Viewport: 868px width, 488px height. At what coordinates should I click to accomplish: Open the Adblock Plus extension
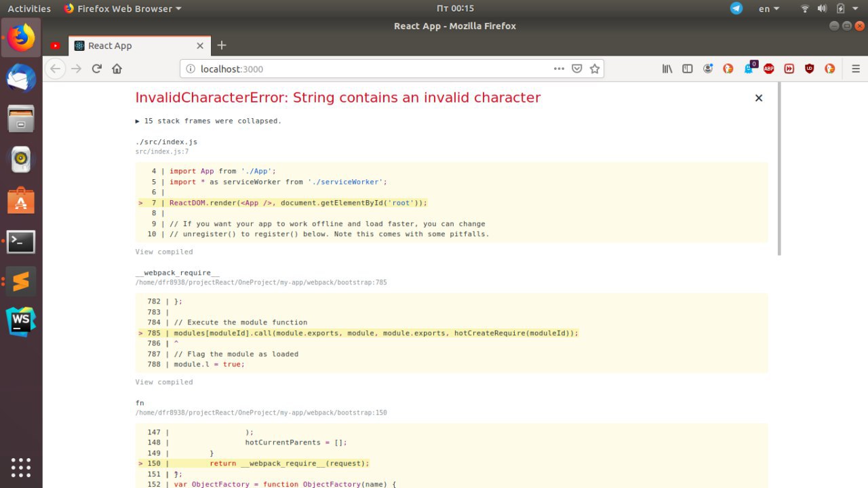pos(769,69)
